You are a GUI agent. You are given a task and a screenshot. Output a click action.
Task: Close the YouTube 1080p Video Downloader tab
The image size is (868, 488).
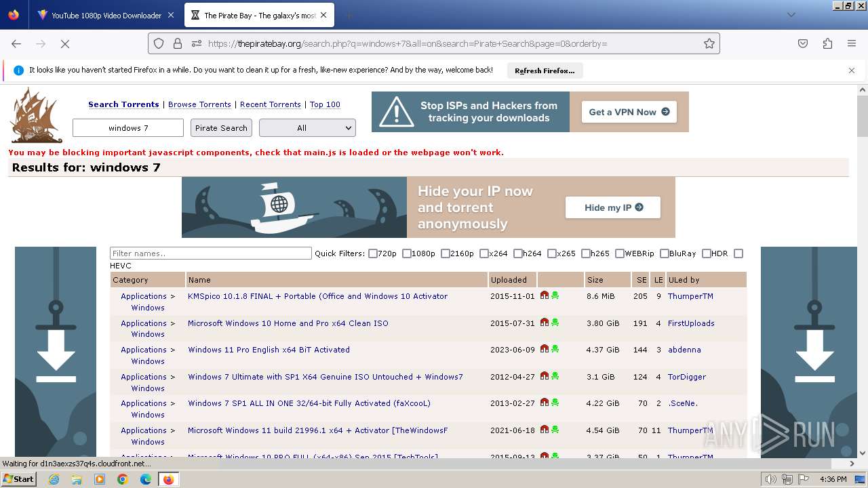(x=170, y=15)
